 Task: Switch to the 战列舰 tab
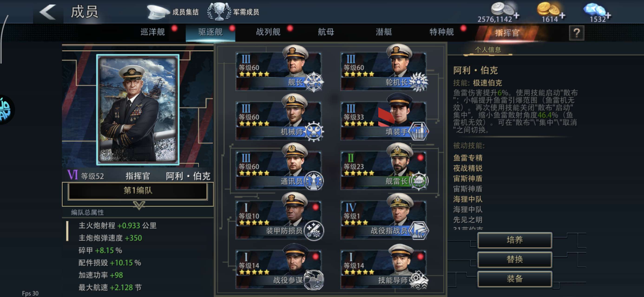click(268, 32)
